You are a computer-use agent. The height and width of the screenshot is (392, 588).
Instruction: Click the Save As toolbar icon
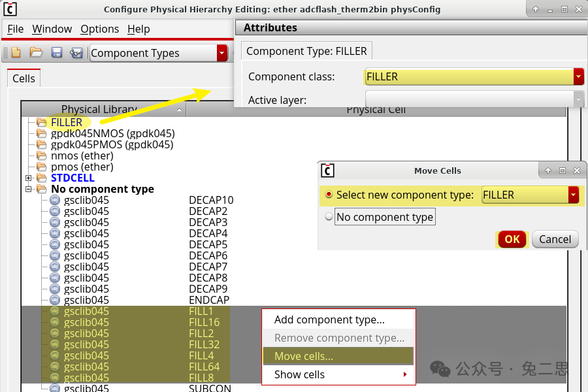(x=76, y=52)
